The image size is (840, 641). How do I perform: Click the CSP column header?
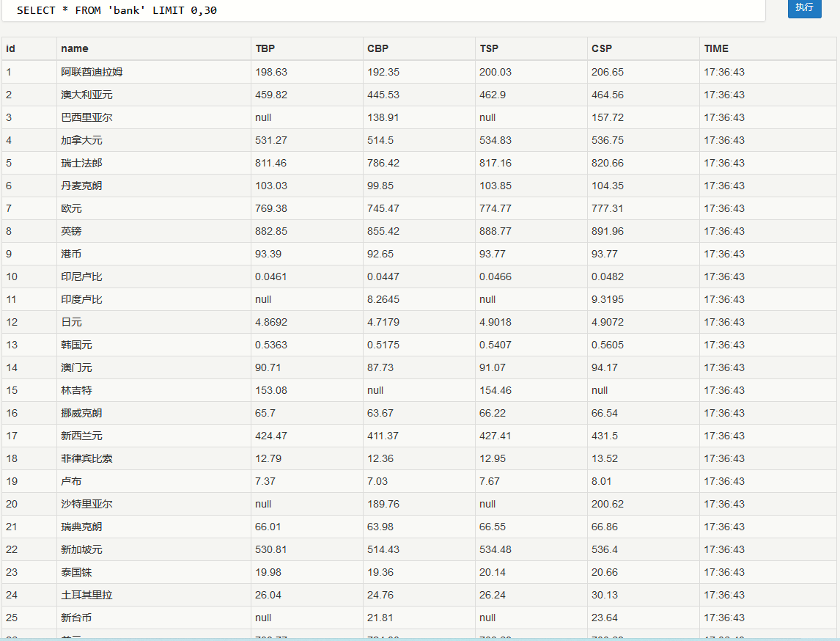pos(602,48)
